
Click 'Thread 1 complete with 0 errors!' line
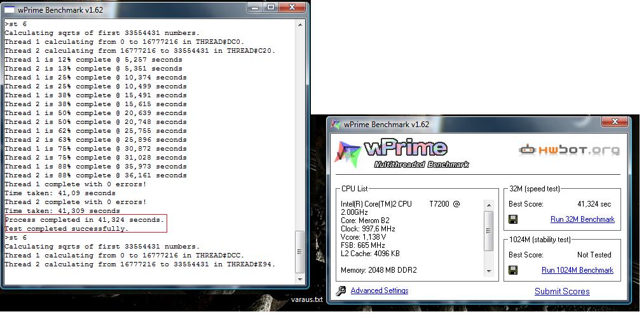point(76,184)
